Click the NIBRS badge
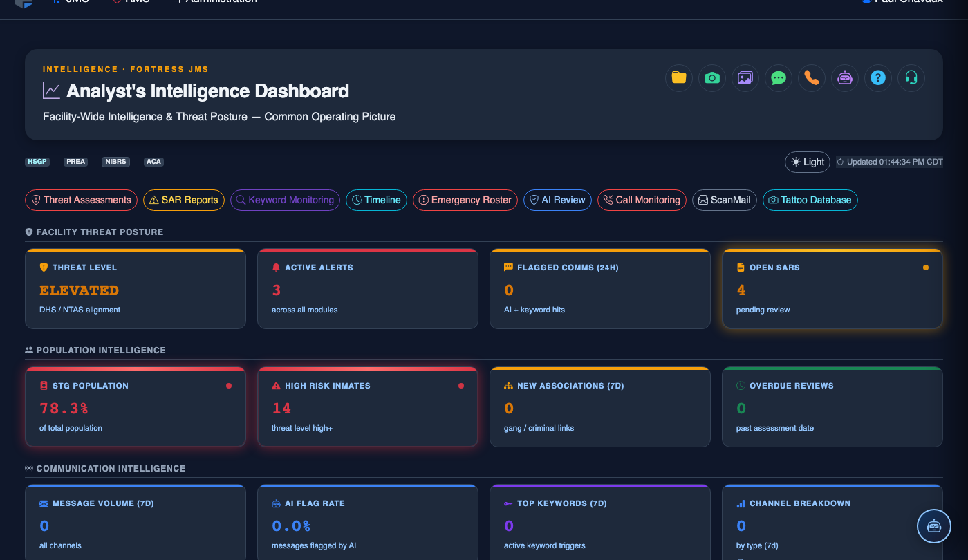968x560 pixels. click(x=115, y=162)
